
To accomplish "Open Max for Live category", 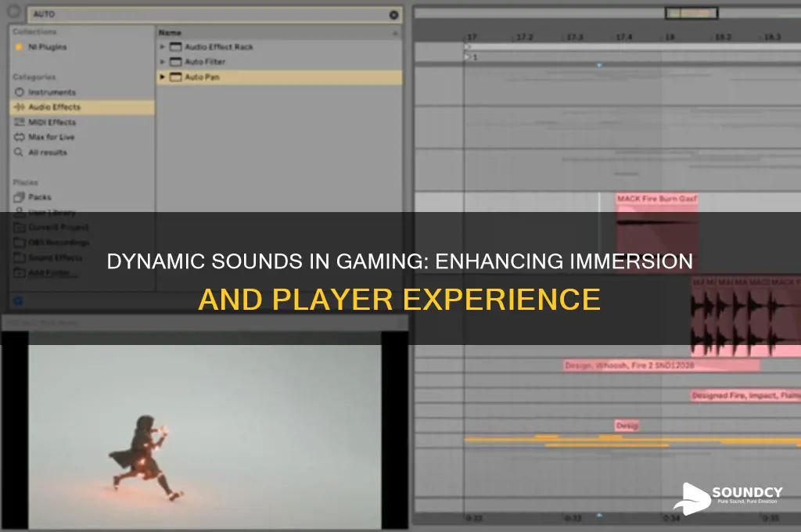I will click(x=51, y=137).
